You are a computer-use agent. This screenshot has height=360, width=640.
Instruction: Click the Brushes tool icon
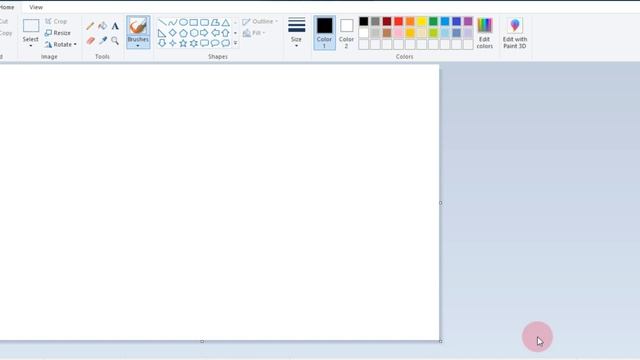coord(138,26)
